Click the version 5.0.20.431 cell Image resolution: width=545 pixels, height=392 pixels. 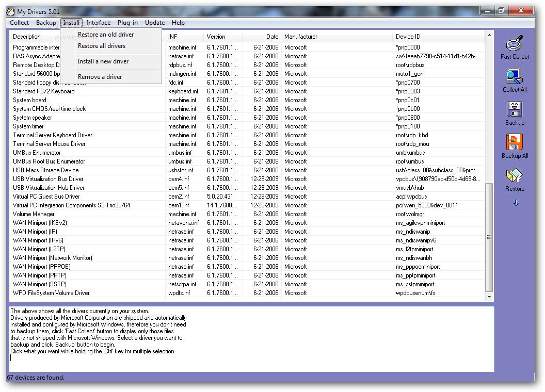[220, 197]
